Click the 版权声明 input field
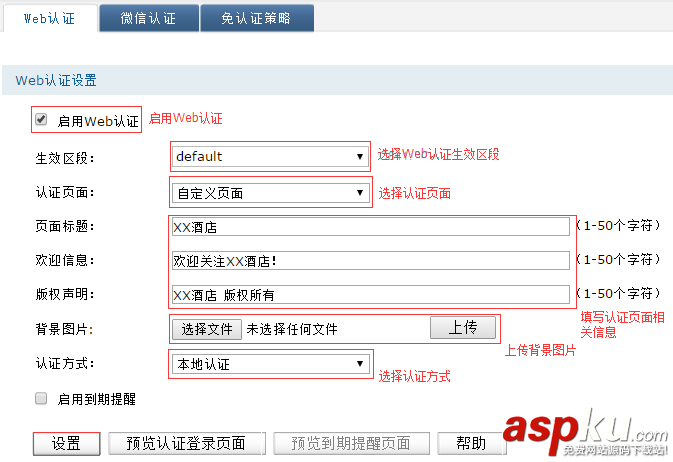This screenshot has width=673, height=462. pos(371,295)
